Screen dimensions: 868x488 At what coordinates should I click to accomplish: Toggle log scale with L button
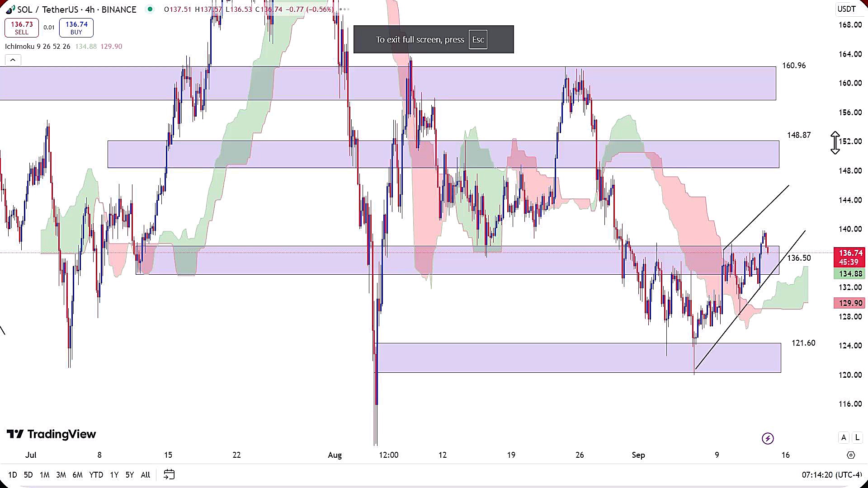[857, 437]
